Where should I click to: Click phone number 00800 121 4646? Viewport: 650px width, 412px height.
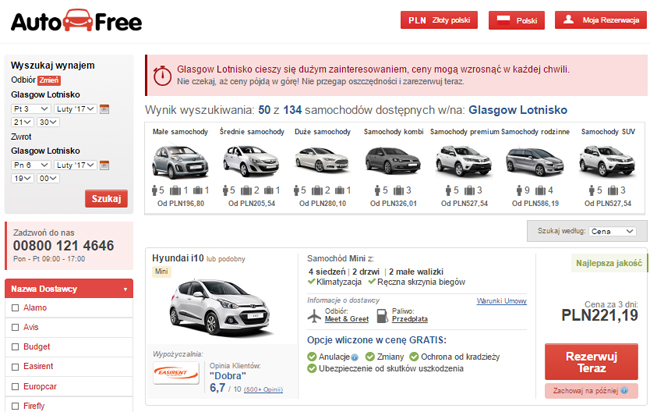point(63,246)
